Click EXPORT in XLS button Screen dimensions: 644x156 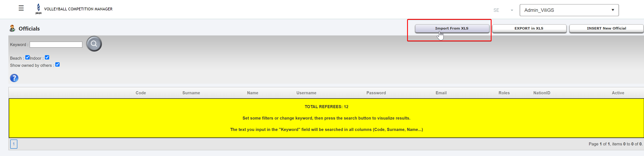click(x=529, y=29)
